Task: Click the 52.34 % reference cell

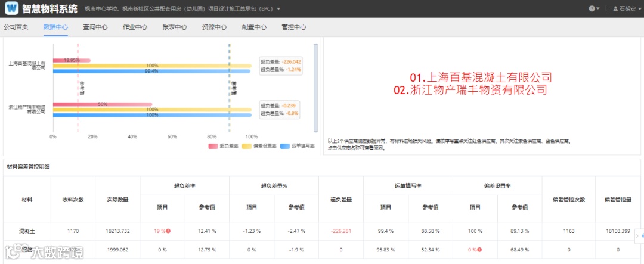Action: 431,249
